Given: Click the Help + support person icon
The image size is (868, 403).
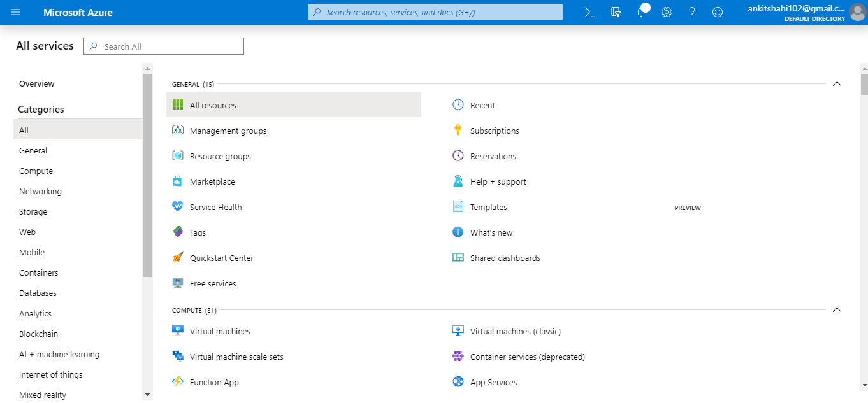Looking at the screenshot, I should (458, 181).
